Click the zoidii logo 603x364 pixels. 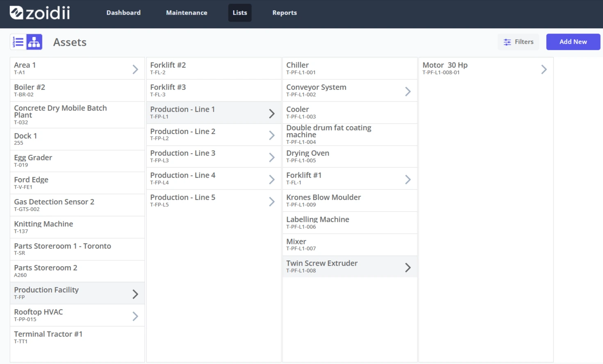40,13
